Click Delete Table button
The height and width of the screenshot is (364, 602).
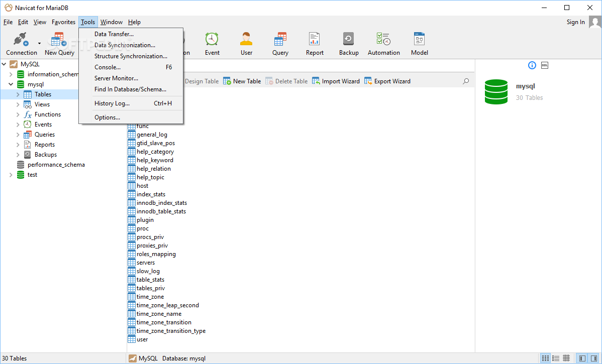pos(286,81)
